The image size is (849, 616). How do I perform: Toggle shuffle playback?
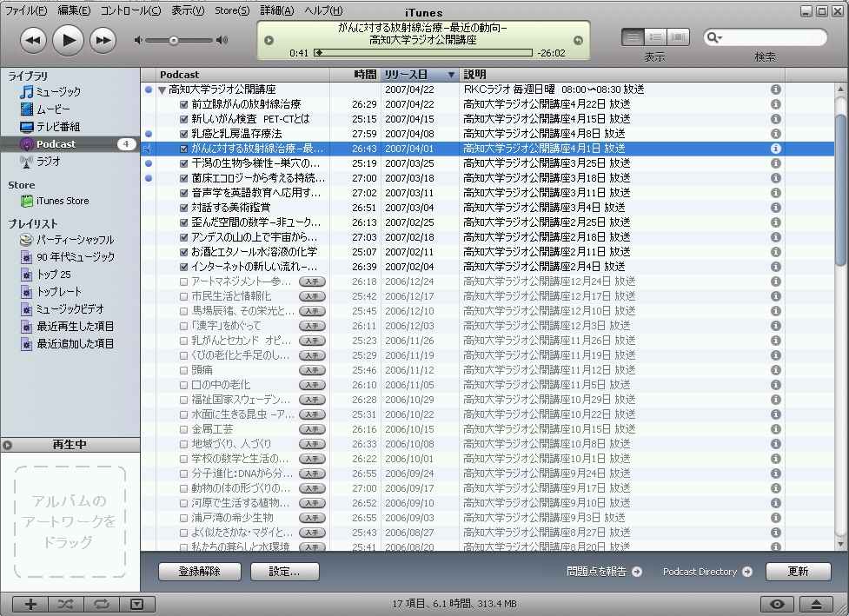pyautogui.click(x=65, y=604)
